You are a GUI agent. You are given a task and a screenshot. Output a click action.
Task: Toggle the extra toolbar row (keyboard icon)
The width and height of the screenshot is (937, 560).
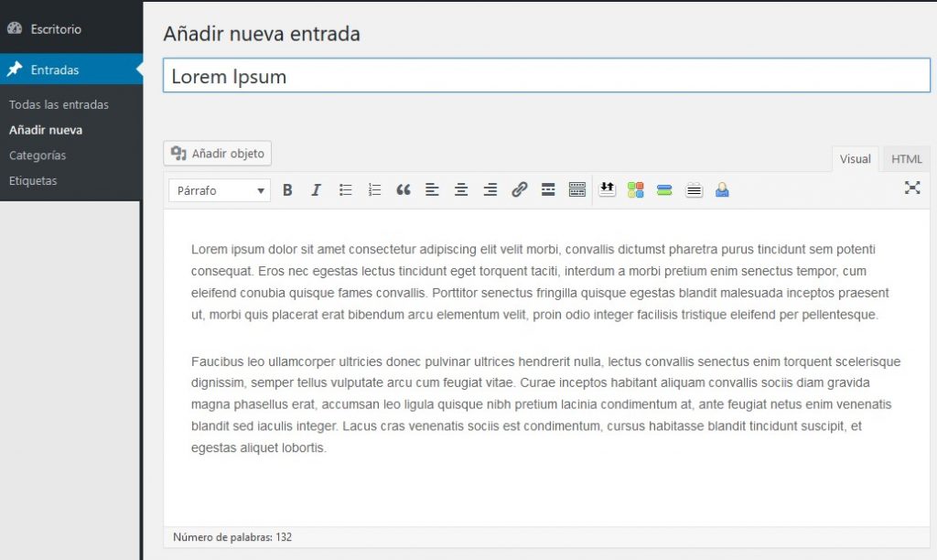[x=576, y=190]
